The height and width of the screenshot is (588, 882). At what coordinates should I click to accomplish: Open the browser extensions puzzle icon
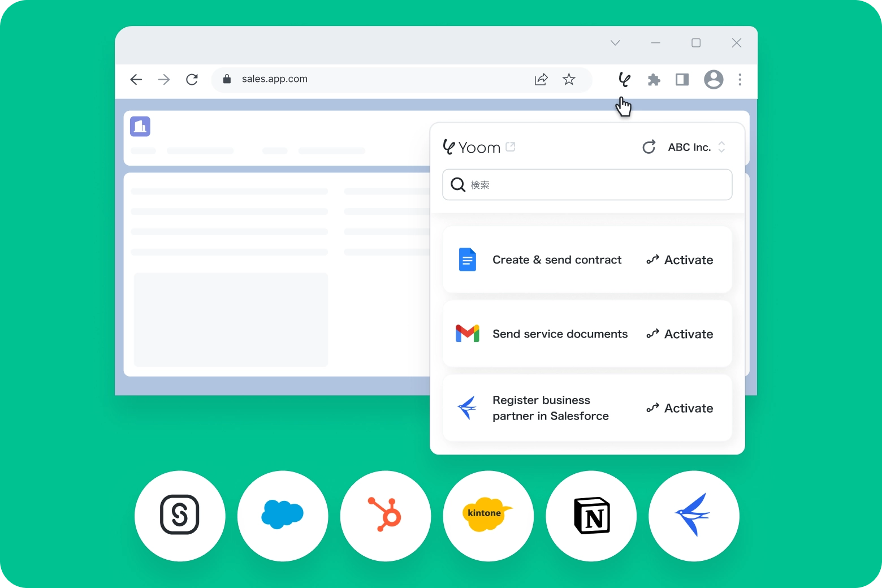[654, 80]
